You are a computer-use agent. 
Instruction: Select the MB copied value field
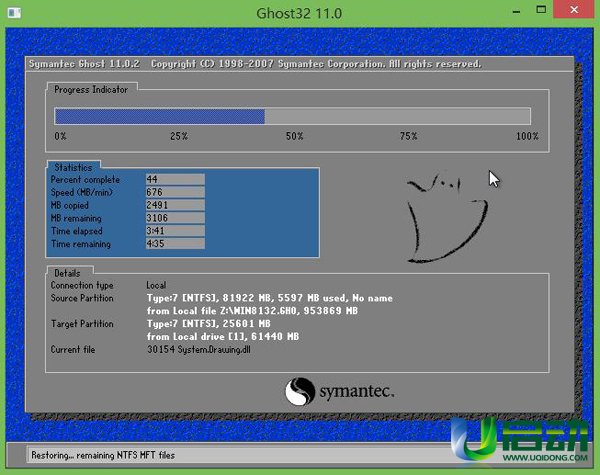174,205
